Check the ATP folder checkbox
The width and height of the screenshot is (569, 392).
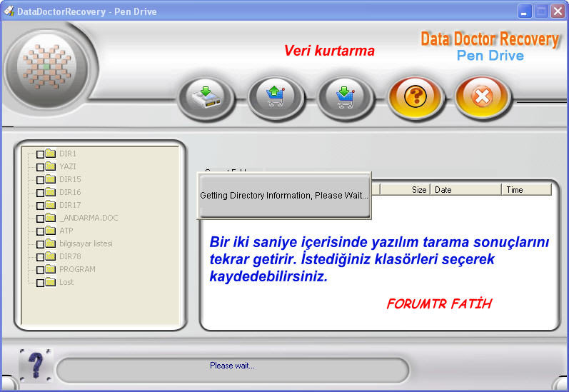click(x=40, y=231)
